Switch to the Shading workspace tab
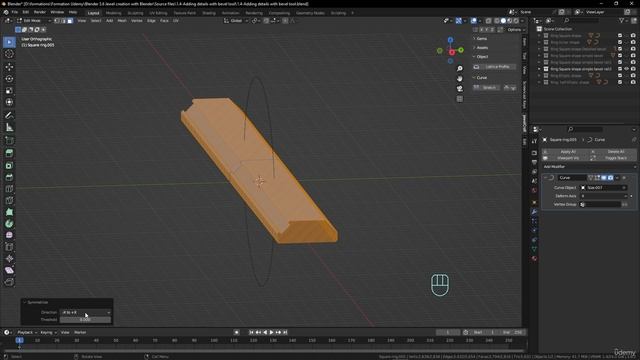The height and width of the screenshot is (360, 640). coord(209,13)
